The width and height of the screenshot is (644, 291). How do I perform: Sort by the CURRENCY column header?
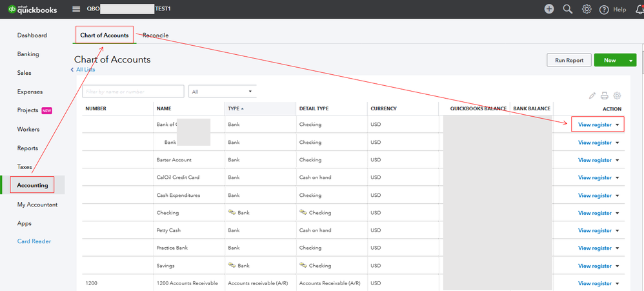pyautogui.click(x=383, y=109)
